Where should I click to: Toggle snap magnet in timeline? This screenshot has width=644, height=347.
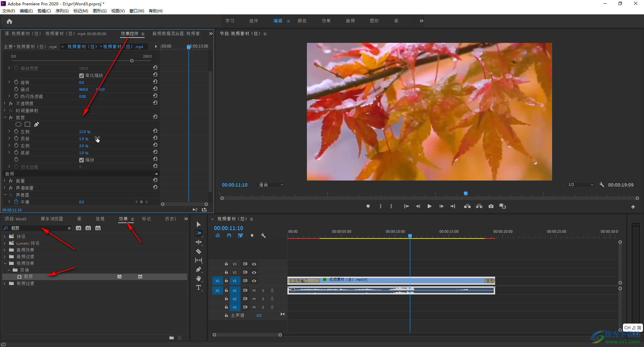point(229,235)
